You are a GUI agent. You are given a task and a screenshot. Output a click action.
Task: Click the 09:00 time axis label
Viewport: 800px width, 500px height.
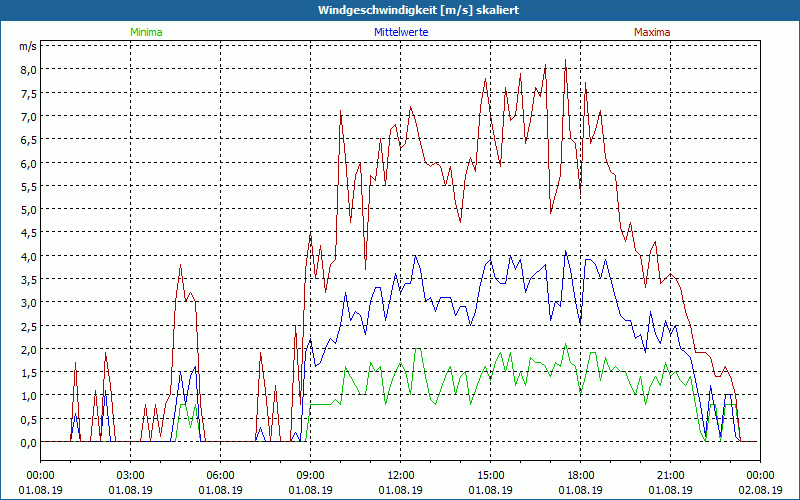310,476
